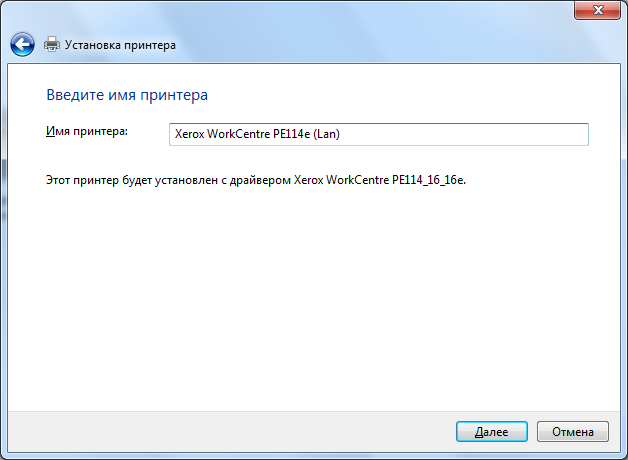
Task: Place cursor after (Lan) in the name field
Action: [341, 134]
